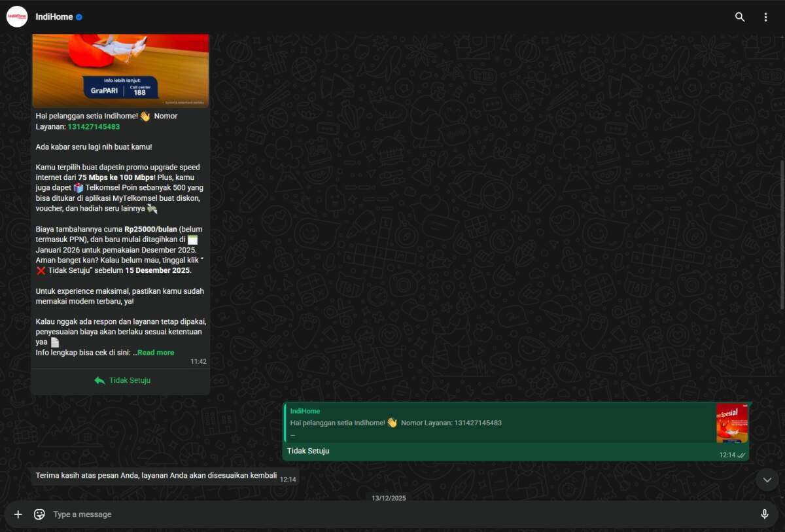Screen dimensions: 785x532
Task: Open the three-dot chat menu
Action: (x=765, y=17)
